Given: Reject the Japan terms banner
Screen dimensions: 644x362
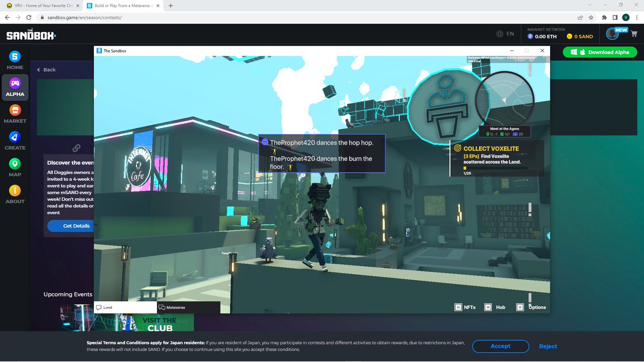Looking at the screenshot, I should pyautogui.click(x=548, y=346).
